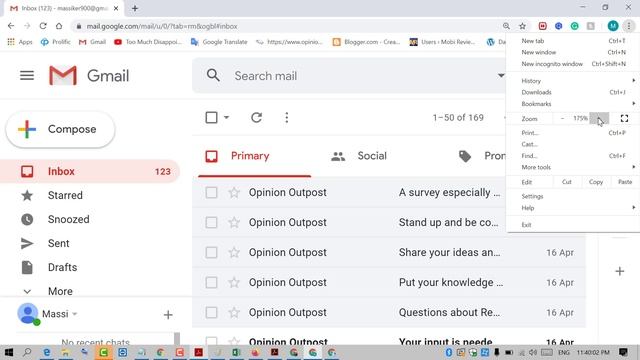Decrease zoom with the minus button

[x=562, y=118]
